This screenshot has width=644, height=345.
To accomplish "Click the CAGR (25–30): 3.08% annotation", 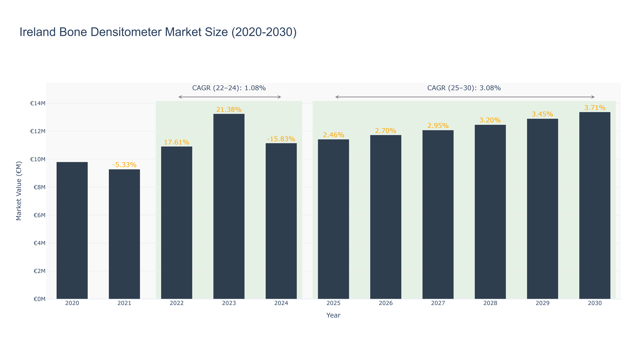I will 464,88.
